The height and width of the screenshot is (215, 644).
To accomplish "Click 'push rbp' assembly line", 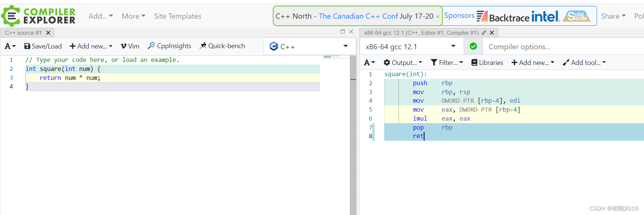I will click(x=432, y=83).
